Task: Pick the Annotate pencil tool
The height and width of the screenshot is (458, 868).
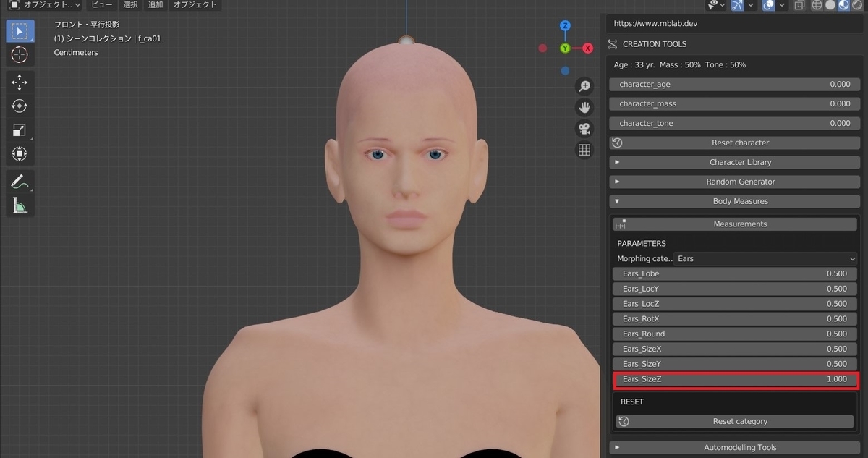Action: (x=20, y=182)
